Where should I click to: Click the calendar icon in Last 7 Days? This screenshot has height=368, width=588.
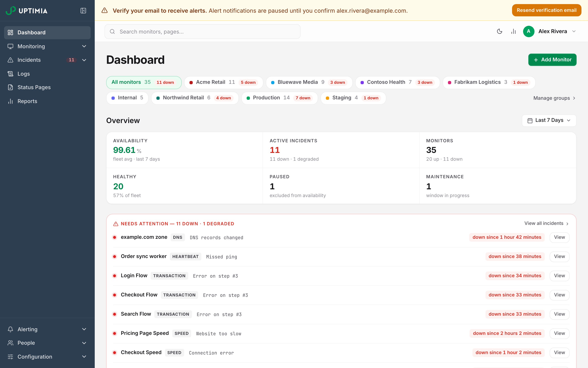point(530,120)
